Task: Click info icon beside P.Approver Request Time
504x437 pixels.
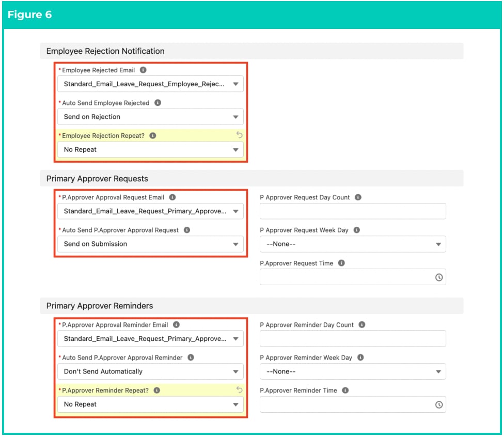Action: coord(342,263)
